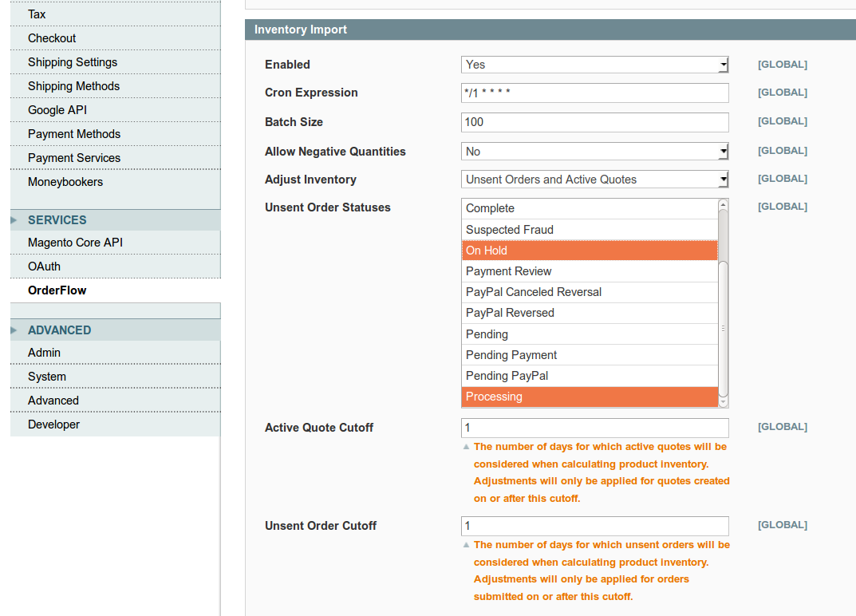856x616 pixels.
Task: Go to Developer settings
Action: click(x=53, y=424)
